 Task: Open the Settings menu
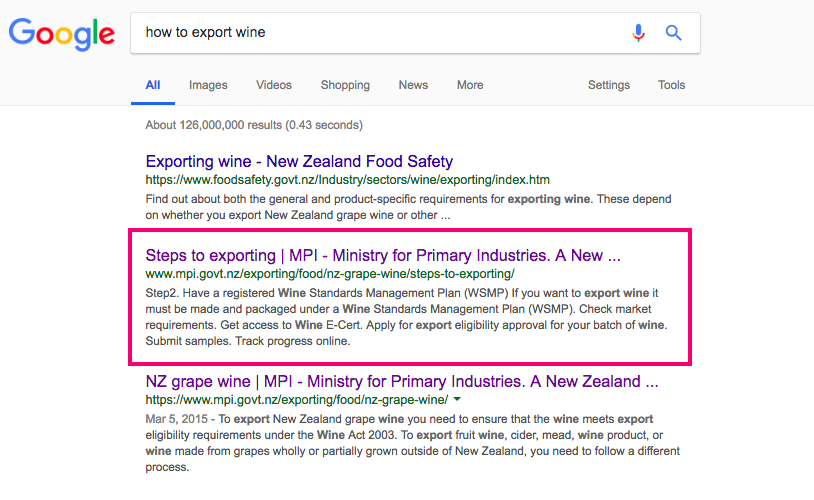point(608,85)
